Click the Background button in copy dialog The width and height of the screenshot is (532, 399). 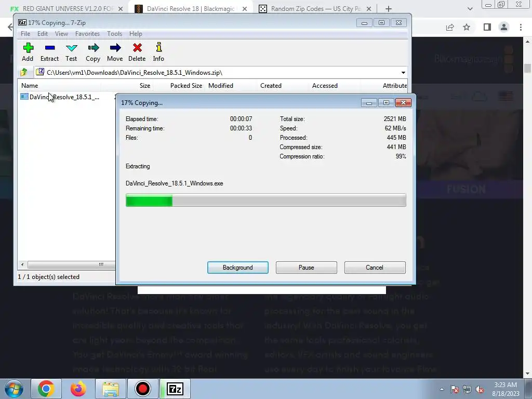[x=238, y=268]
